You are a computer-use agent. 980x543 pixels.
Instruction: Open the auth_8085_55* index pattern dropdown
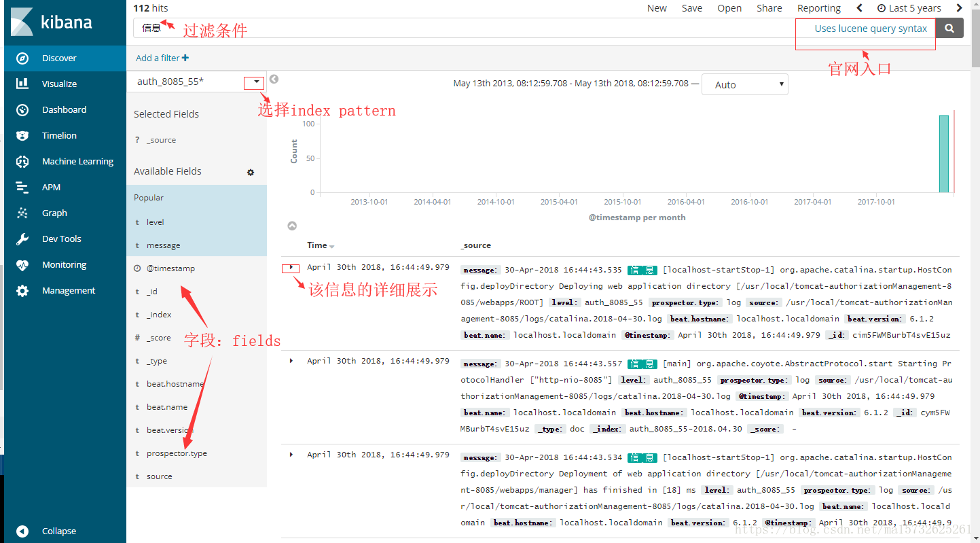253,82
